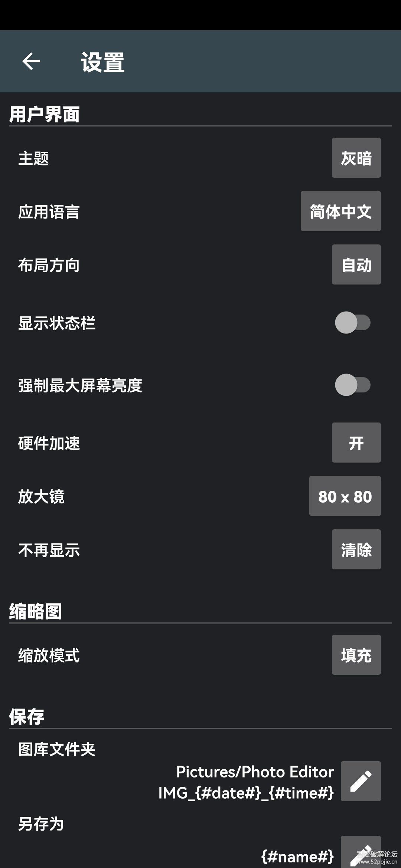Click the Save As pencil edit icon
Image resolution: width=401 pixels, height=868 pixels.
point(361,853)
